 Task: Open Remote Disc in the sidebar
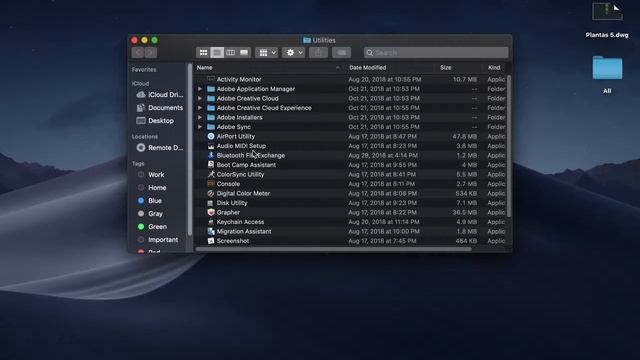tap(160, 147)
